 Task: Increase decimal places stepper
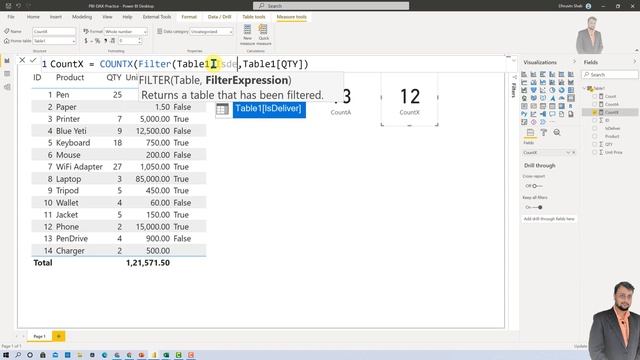coord(140,39)
